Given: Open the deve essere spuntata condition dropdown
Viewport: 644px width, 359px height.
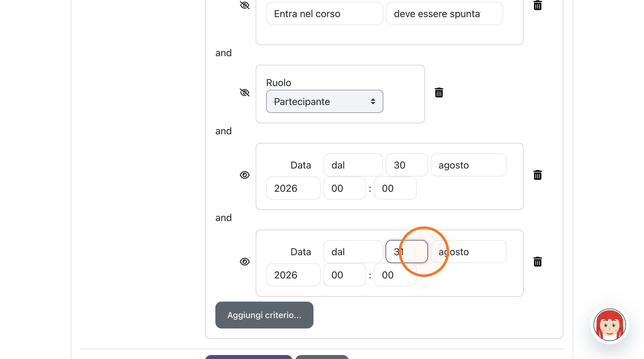Looking at the screenshot, I should [x=444, y=14].
